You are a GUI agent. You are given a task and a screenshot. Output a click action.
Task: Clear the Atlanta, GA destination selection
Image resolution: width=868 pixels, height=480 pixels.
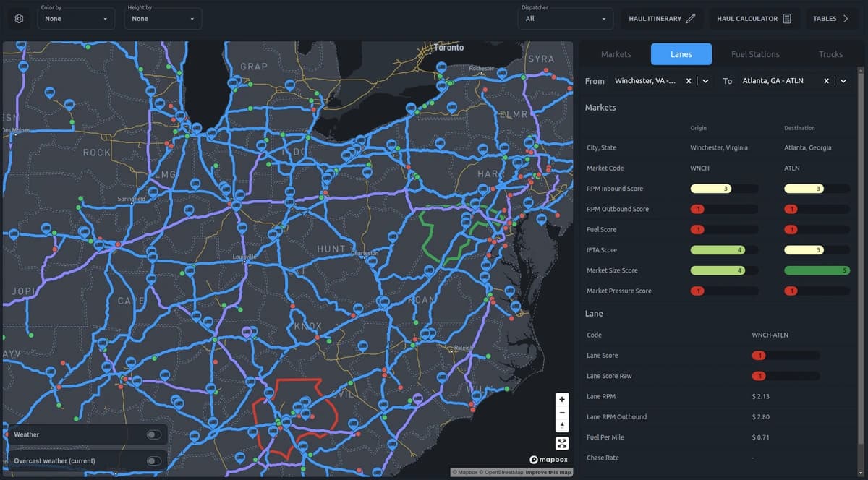click(826, 81)
